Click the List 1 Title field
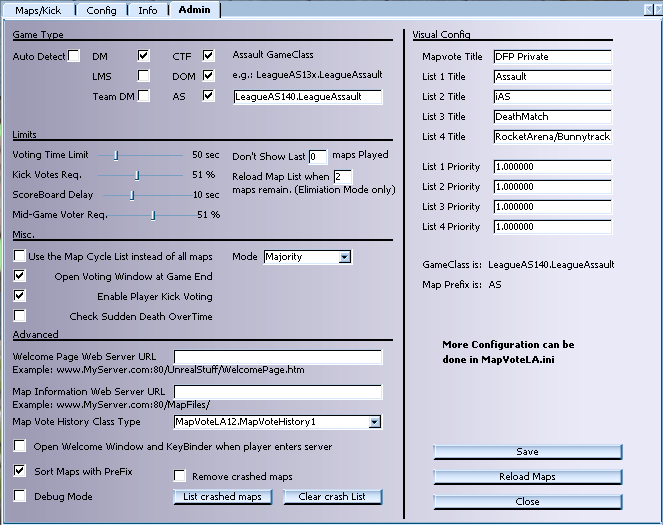This screenshot has width=663, height=525. tap(552, 77)
